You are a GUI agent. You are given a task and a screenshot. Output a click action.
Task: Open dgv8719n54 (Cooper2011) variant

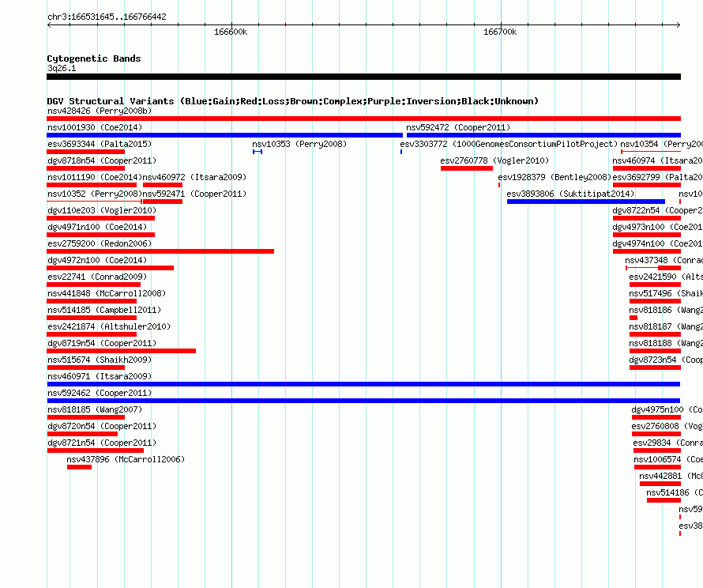tap(102, 343)
